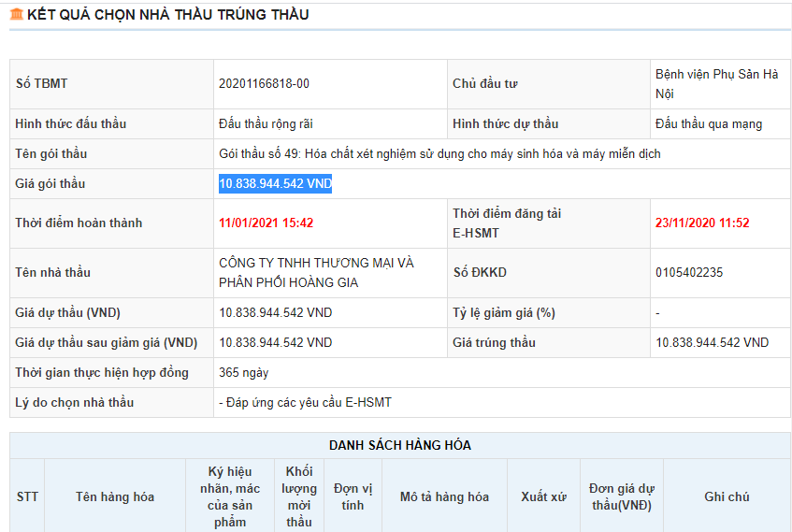The width and height of the screenshot is (792, 532).
Task: Click the 'Số ĐKKD' label
Action: [x=480, y=272]
